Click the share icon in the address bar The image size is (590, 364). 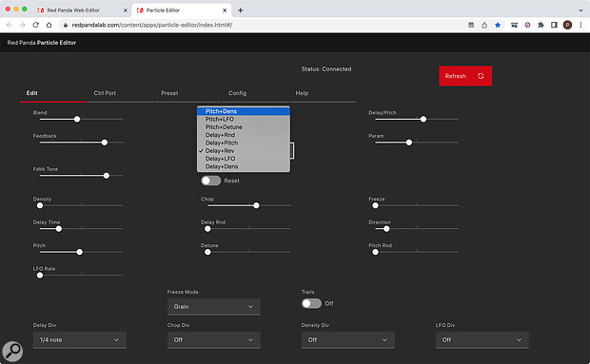pos(484,25)
